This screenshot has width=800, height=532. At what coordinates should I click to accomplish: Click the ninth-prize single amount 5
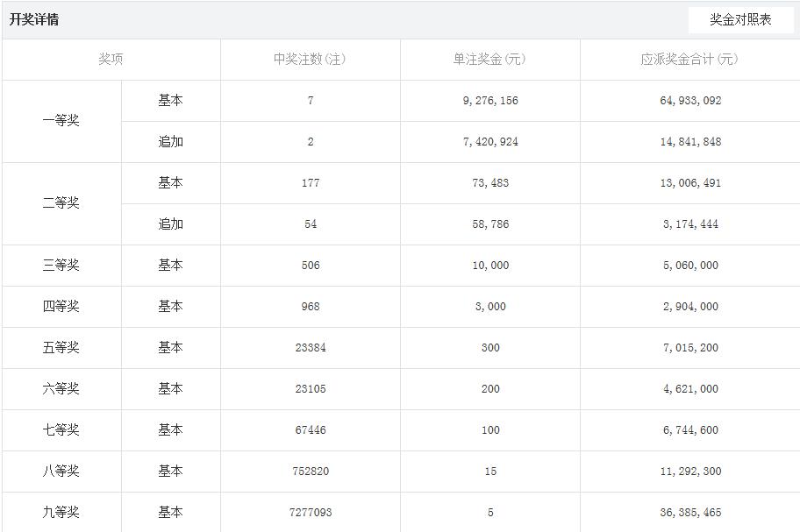click(x=490, y=513)
